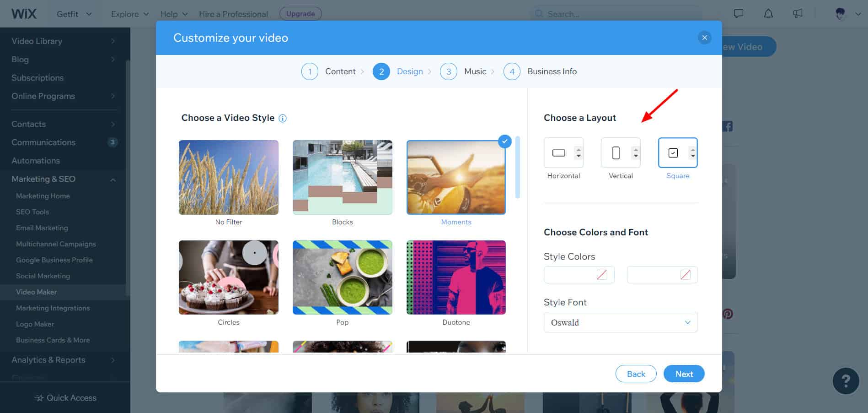Open the chat messages icon in header
This screenshot has height=413, width=868.
pyautogui.click(x=738, y=14)
